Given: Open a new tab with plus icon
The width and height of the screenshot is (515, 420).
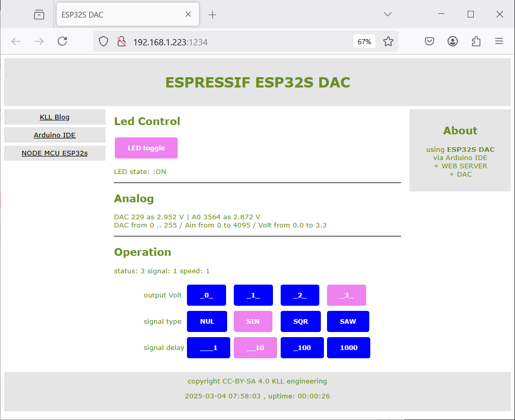Looking at the screenshot, I should click(x=213, y=15).
